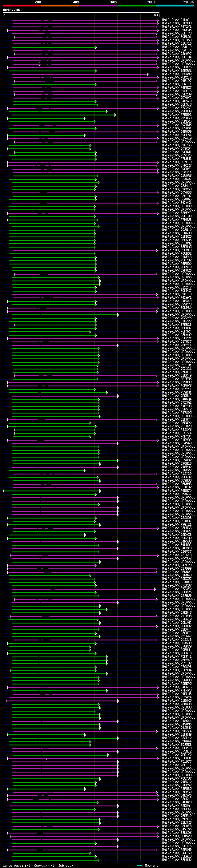Select the UniRef100_A6CP13 label
197x868 pixels.
[177, 748]
